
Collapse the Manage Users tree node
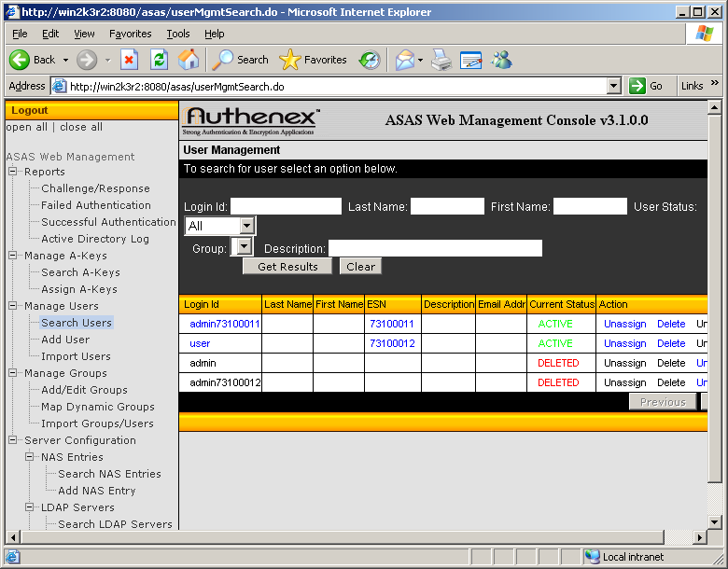tap(14, 306)
